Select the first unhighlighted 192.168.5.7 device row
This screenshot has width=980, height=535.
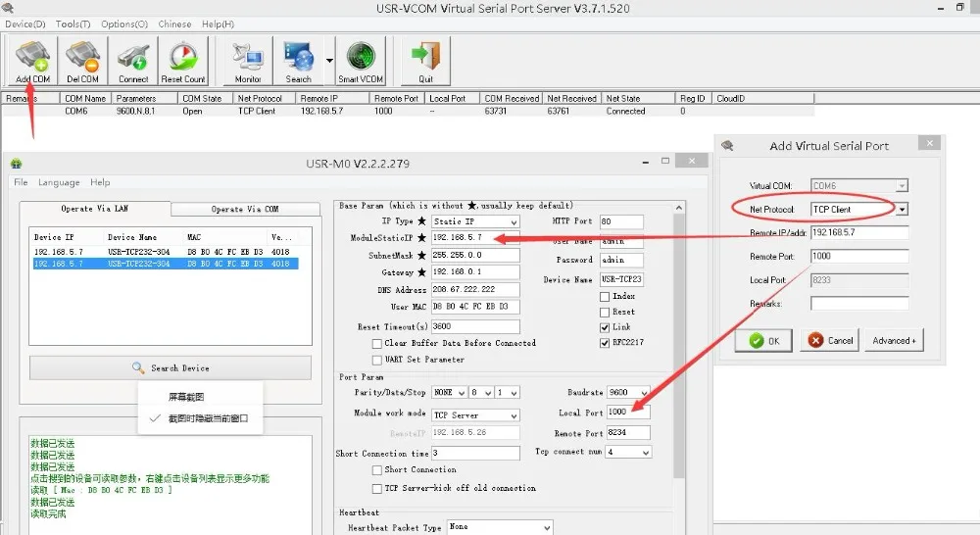pos(166,252)
